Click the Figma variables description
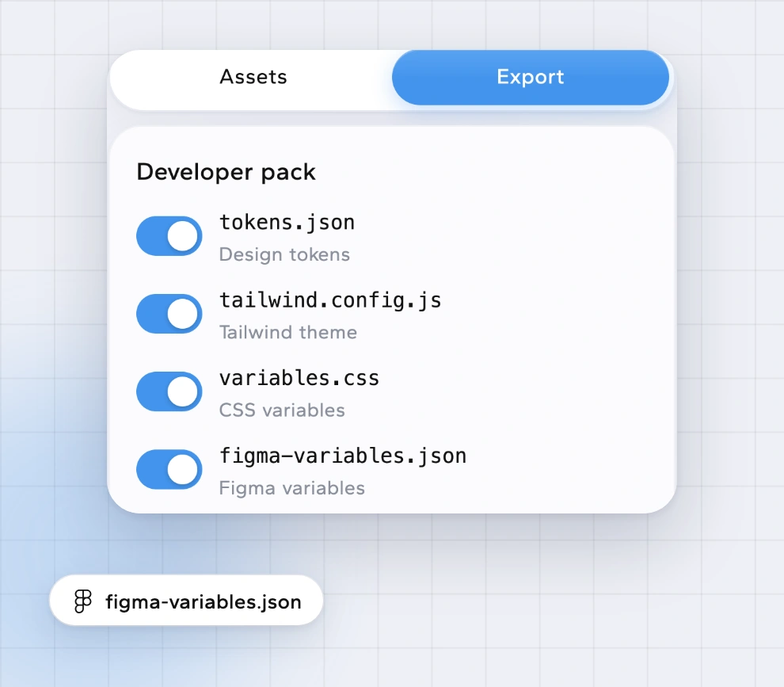The image size is (784, 687). [292, 488]
